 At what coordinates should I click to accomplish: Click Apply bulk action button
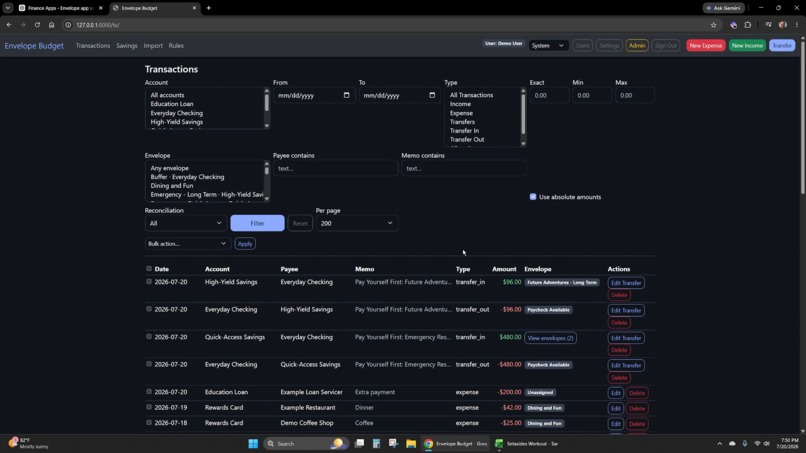coord(245,243)
